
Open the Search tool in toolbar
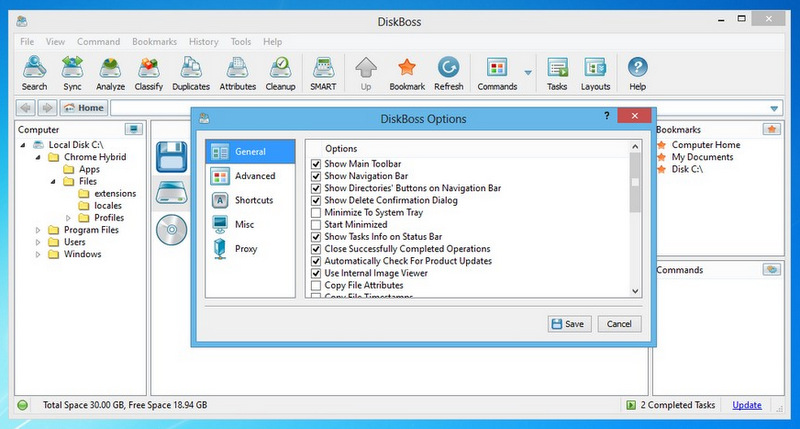34,73
